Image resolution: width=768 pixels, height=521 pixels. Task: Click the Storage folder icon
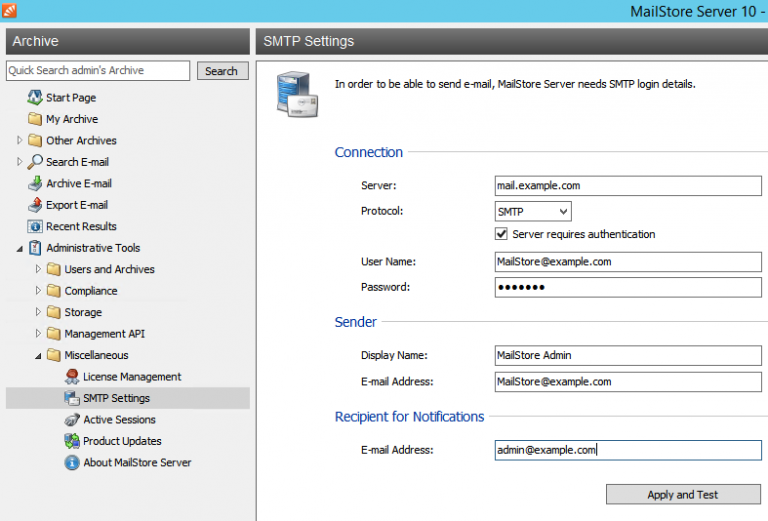[53, 312]
